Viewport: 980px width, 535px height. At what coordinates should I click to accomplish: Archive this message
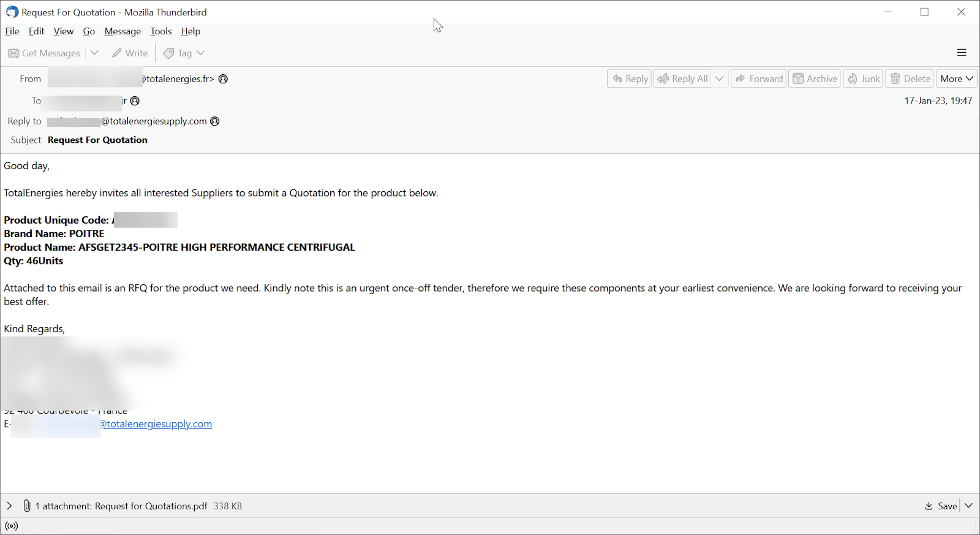point(815,78)
